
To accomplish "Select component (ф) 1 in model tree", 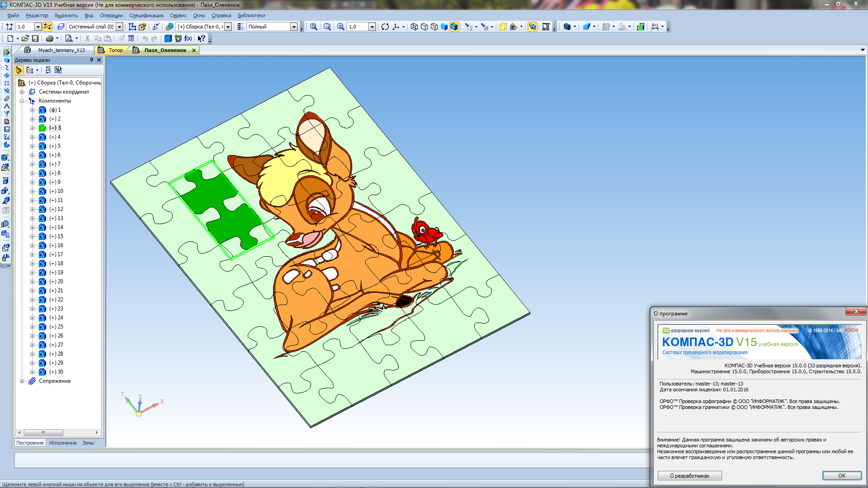I will pos(55,110).
